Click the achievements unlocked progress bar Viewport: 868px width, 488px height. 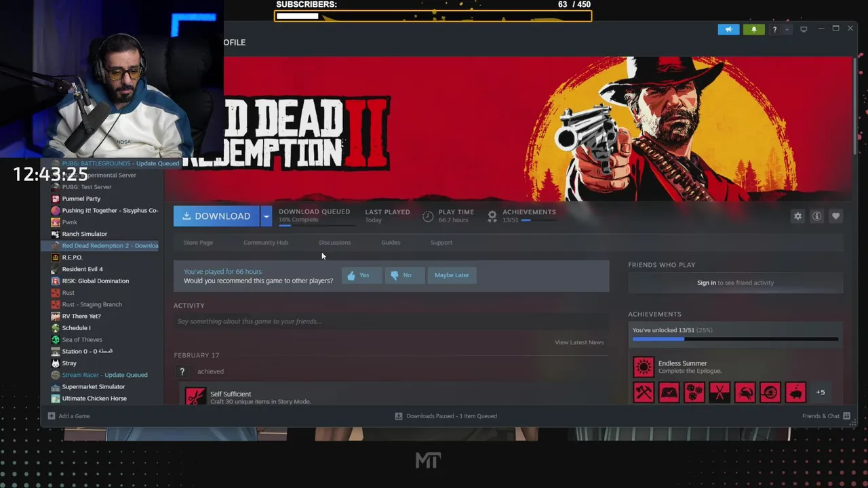(735, 339)
